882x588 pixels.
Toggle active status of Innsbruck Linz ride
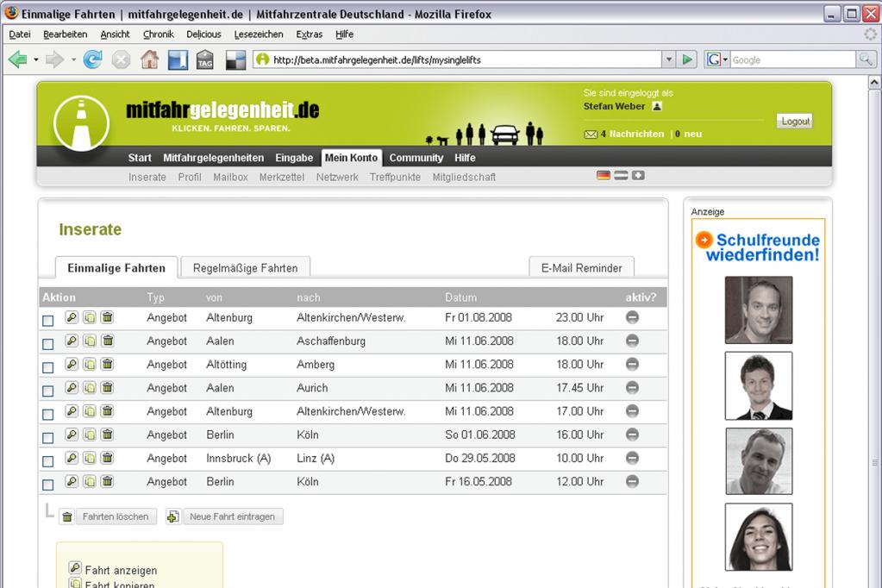[x=632, y=458]
